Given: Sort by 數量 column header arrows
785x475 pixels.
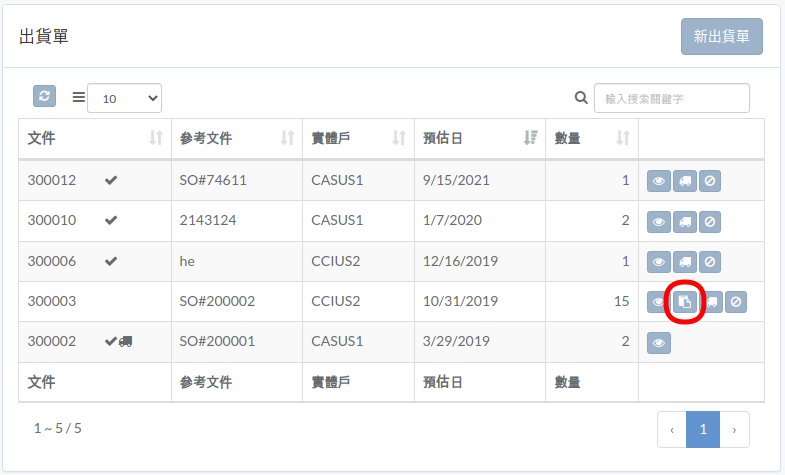Looking at the screenshot, I should click(x=623, y=138).
